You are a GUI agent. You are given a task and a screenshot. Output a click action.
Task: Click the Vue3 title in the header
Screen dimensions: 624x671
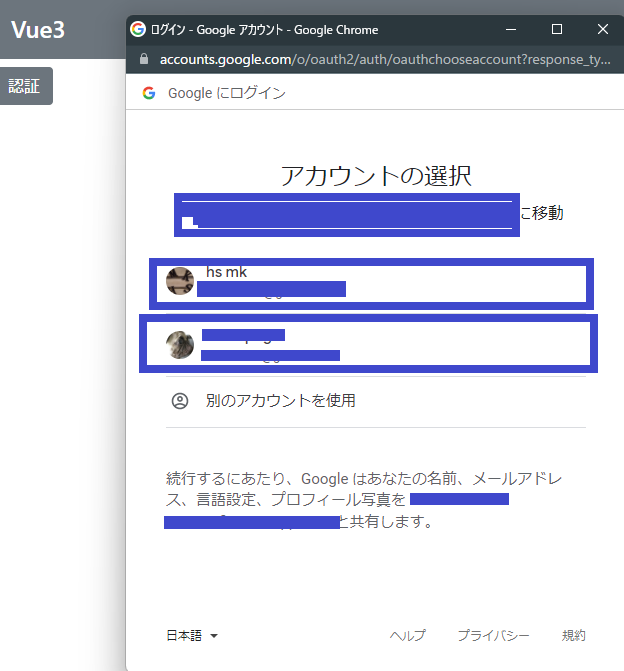point(38,30)
